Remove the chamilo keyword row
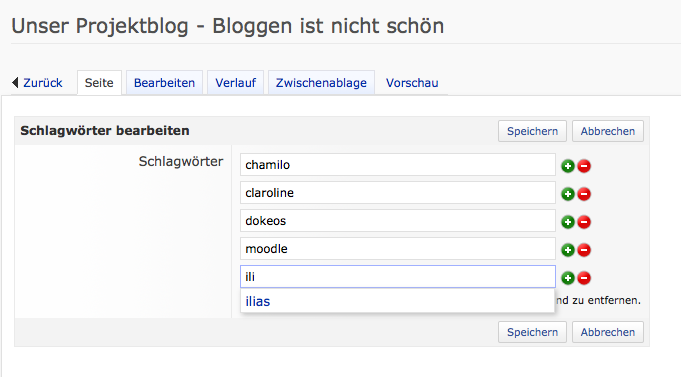The height and width of the screenshot is (377, 681). (x=584, y=166)
